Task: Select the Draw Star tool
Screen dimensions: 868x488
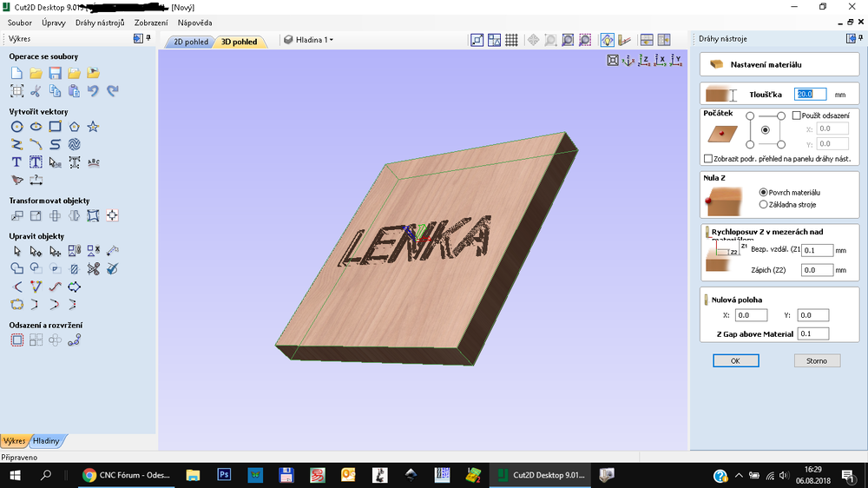Action: 93,127
